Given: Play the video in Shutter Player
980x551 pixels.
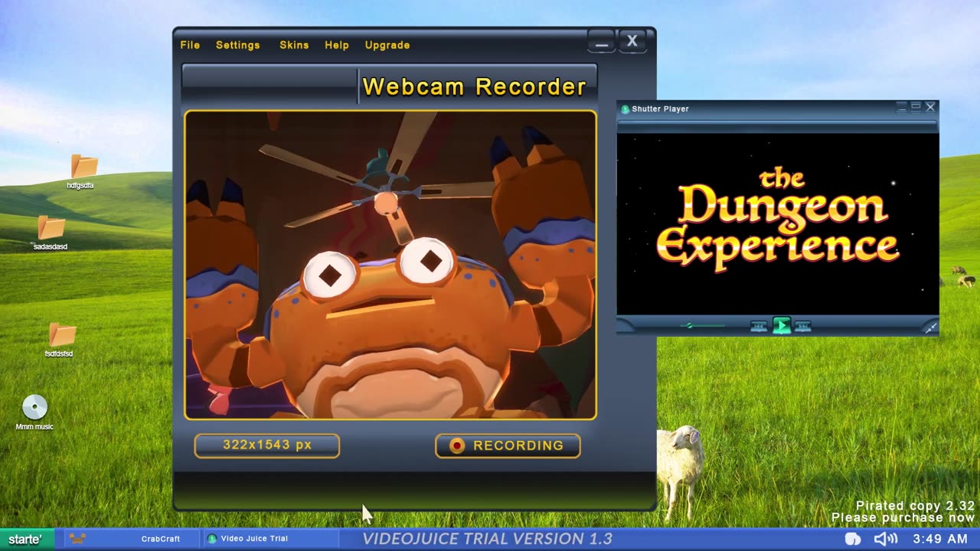Looking at the screenshot, I should click(781, 326).
